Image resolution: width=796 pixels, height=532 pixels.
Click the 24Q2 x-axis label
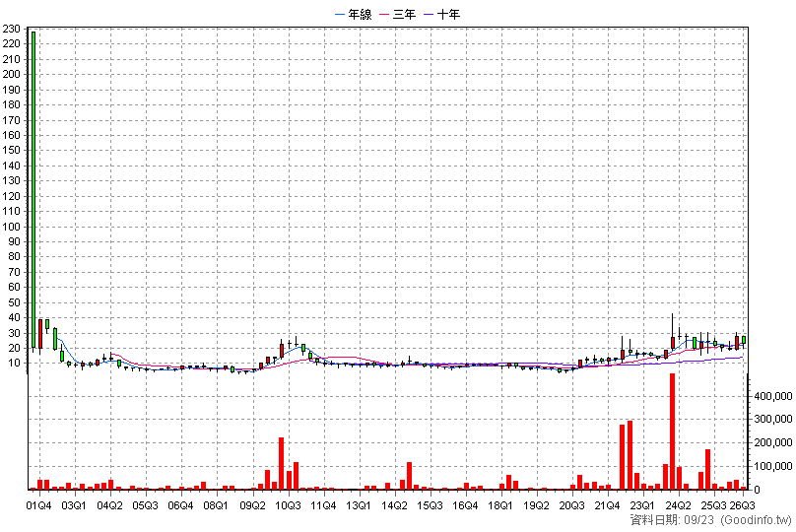click(x=678, y=505)
